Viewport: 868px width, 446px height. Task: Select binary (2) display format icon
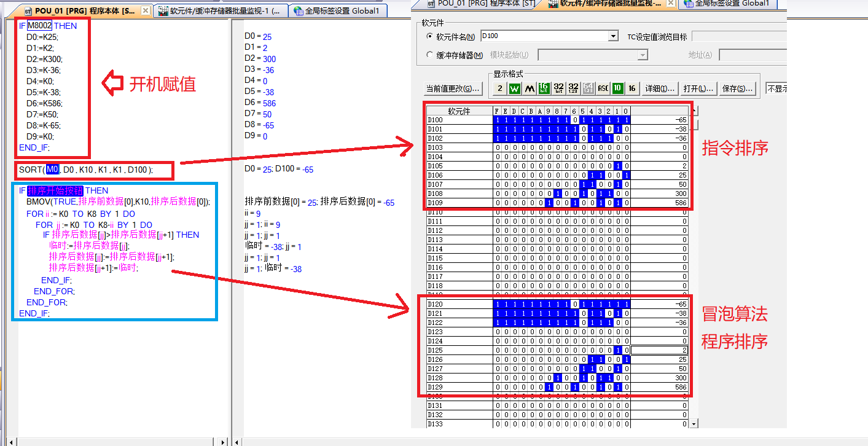tap(499, 88)
